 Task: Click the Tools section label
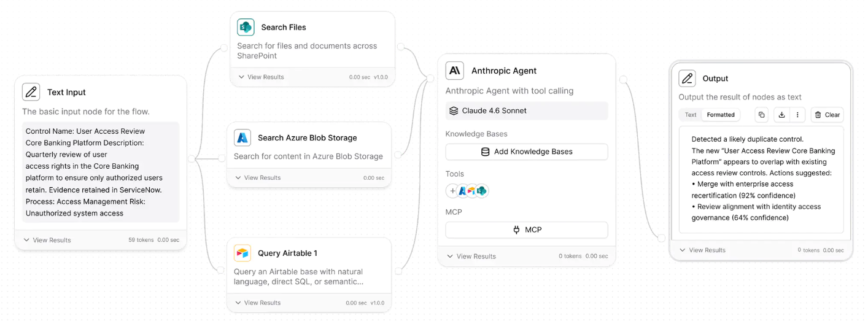point(454,174)
